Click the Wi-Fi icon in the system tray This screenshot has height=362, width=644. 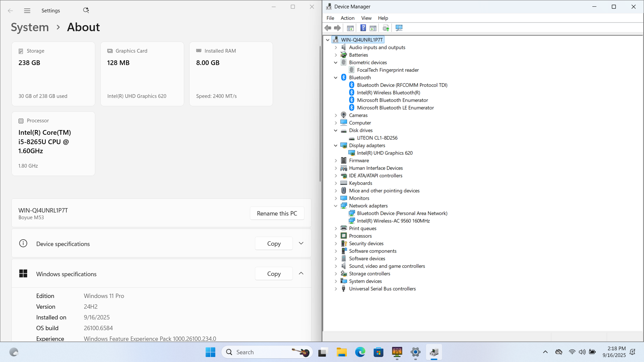tap(572, 352)
